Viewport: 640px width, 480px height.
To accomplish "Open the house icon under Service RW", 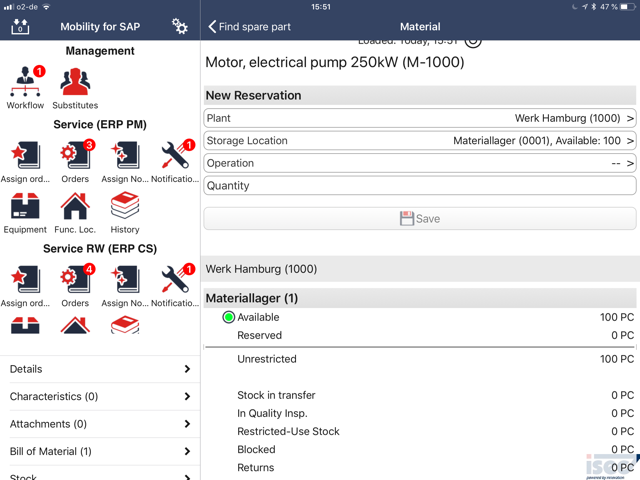I will [75, 325].
